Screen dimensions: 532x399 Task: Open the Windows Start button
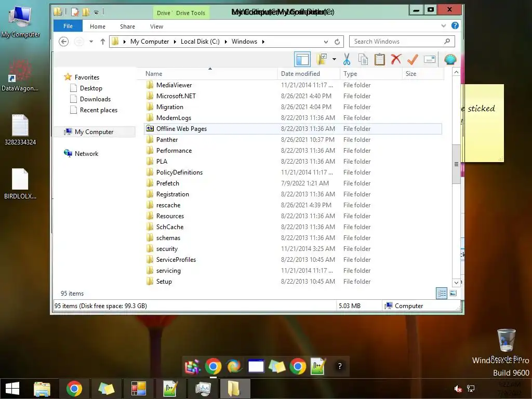(12, 389)
